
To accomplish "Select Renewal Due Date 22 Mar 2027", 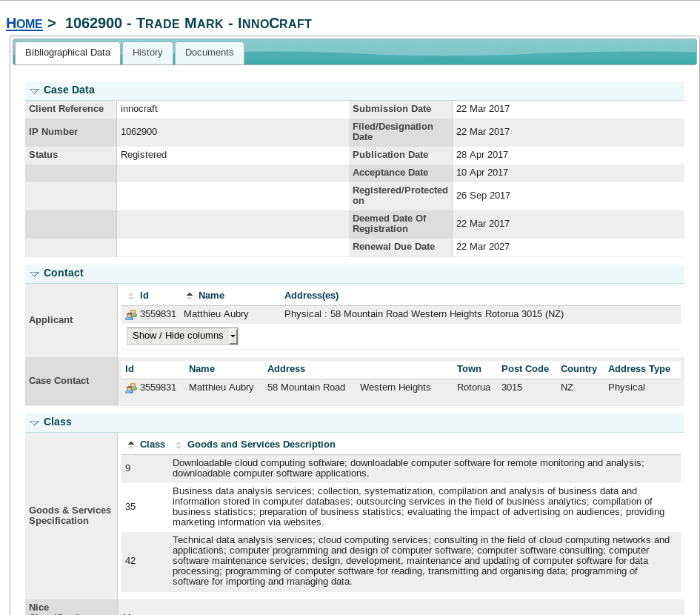I will (482, 247).
